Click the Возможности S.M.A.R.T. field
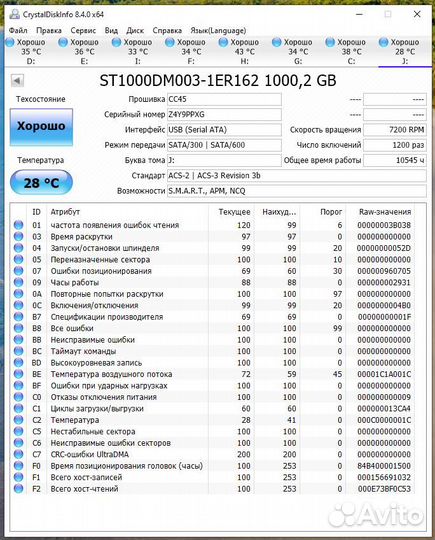Viewport: 435px width, 540px height. (x=297, y=191)
